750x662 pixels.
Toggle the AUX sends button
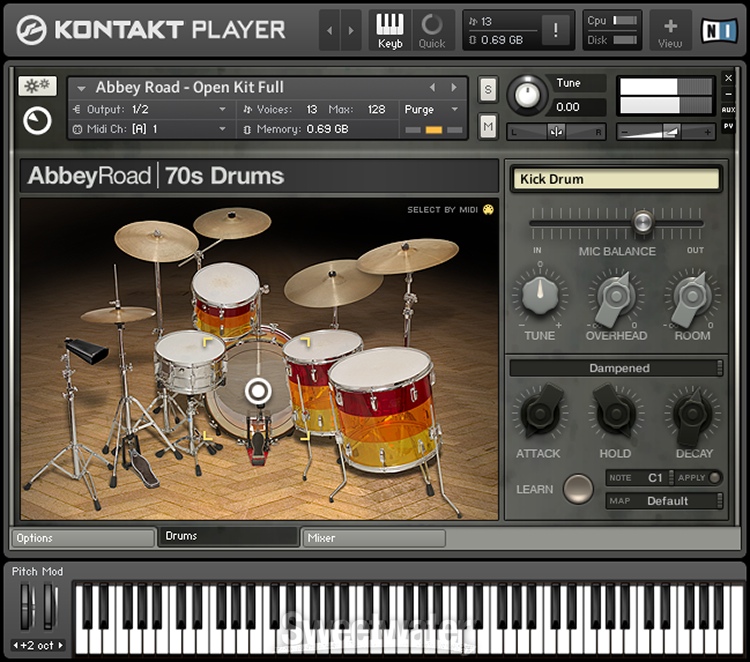tap(728, 110)
